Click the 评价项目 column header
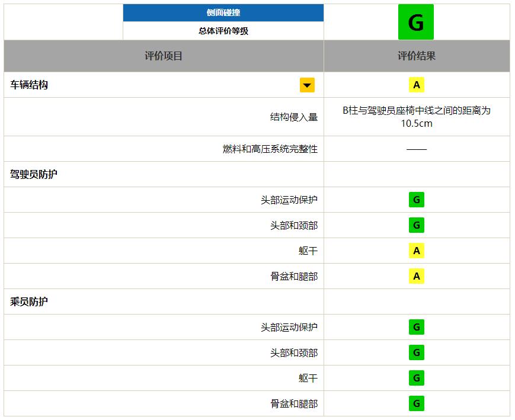This screenshot has width=515, height=420. [x=164, y=56]
